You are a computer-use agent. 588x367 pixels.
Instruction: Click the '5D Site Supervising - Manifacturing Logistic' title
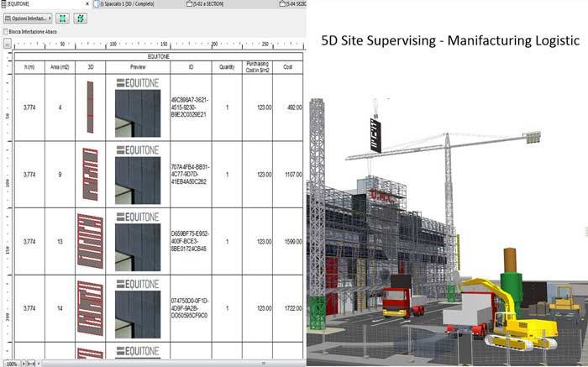[450, 40]
